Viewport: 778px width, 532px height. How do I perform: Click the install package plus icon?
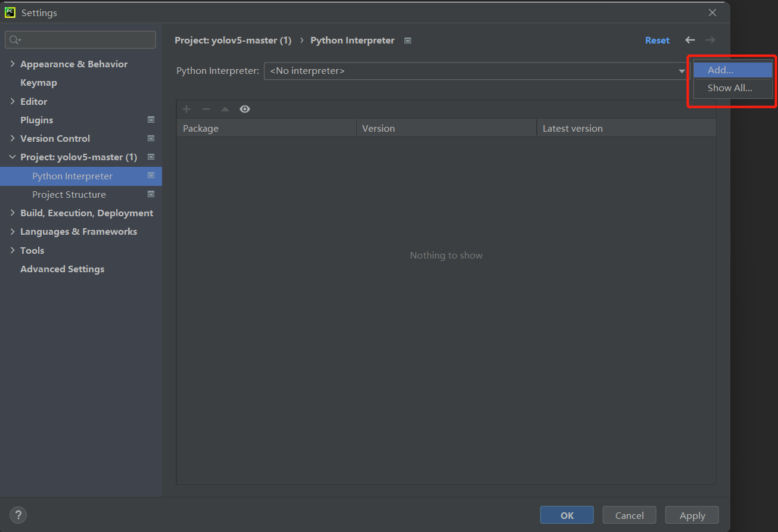coord(186,109)
